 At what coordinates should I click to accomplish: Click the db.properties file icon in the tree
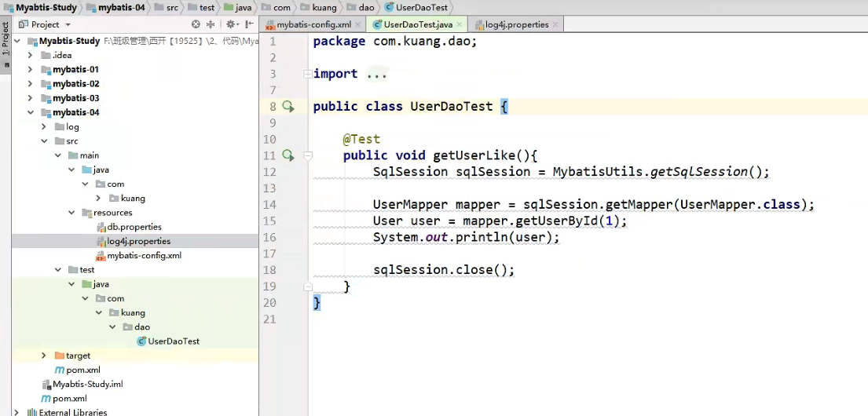coord(101,227)
